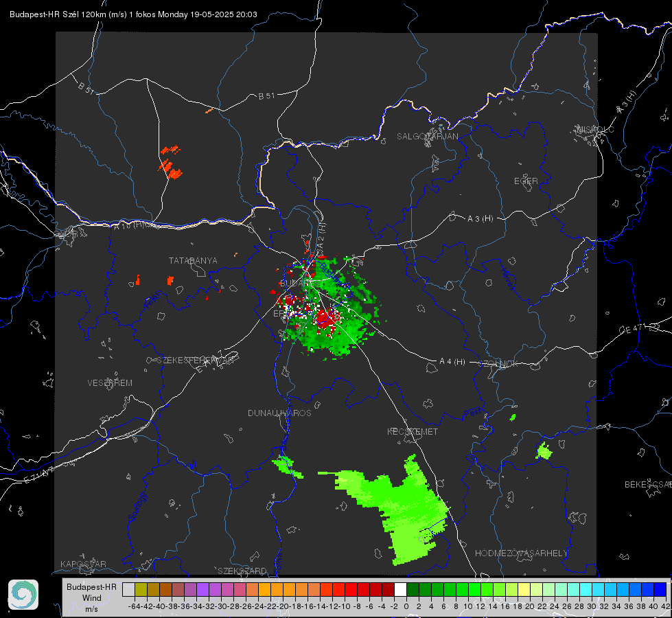Click the blue 'Somogy' county label
The width and height of the screenshot is (672, 618).
pyautogui.click(x=138, y=507)
